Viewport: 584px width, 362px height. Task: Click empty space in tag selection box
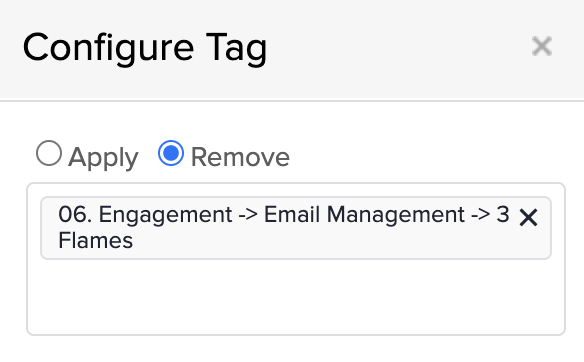coord(296,297)
